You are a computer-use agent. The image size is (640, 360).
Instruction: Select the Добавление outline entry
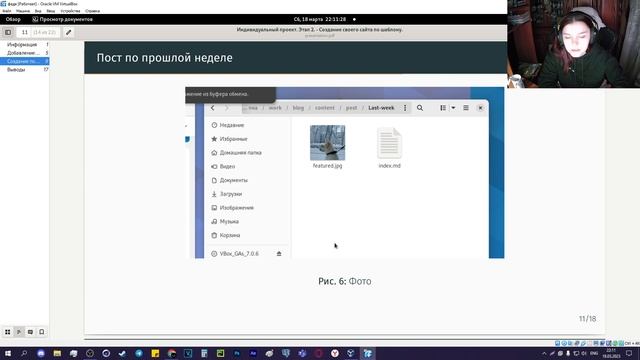tap(24, 53)
